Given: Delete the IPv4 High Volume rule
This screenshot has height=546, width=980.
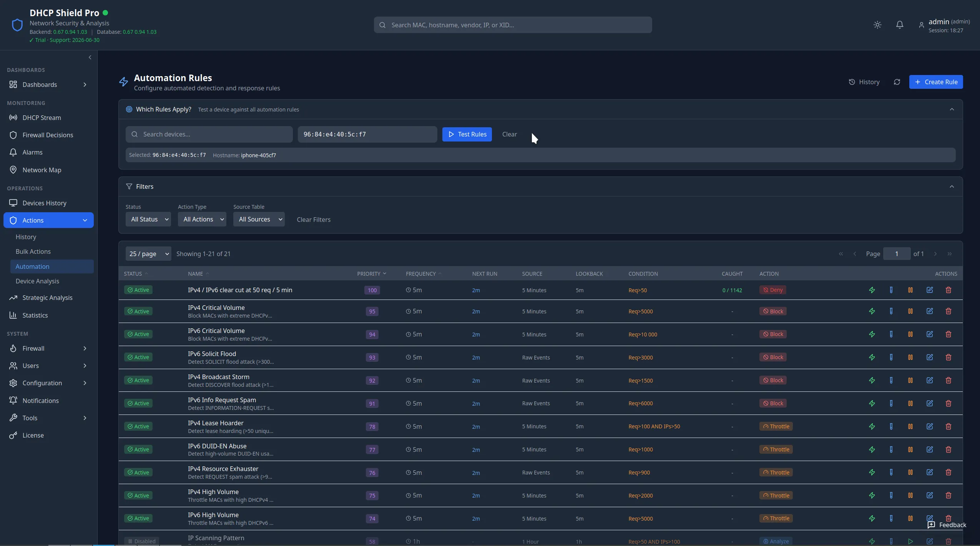Looking at the screenshot, I should point(948,495).
